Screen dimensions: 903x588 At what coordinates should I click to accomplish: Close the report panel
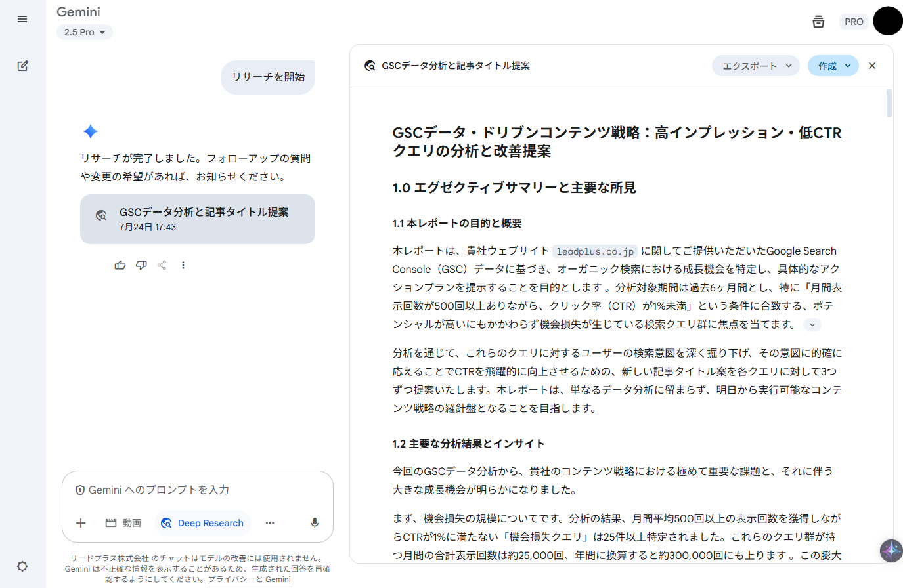click(872, 66)
